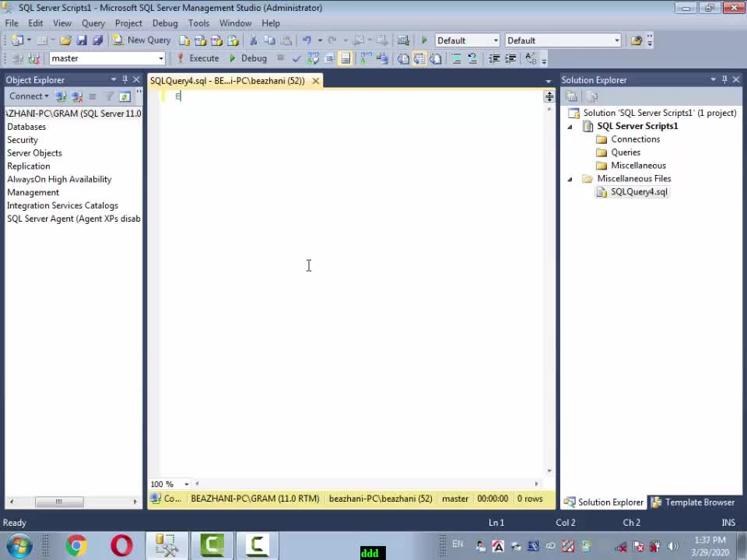Select Results to Text output mode
Viewport: 747px width, 560px height.
403,58
